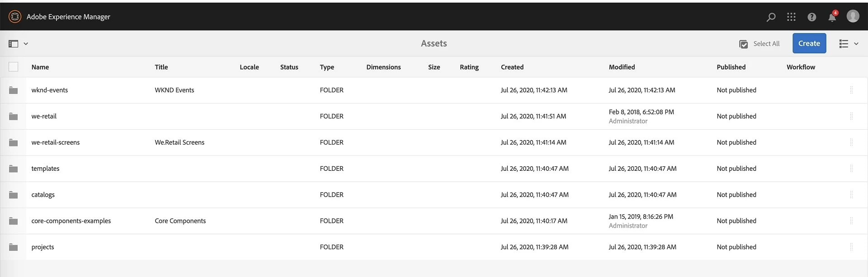The width and height of the screenshot is (868, 277).
Task: Click the folder icon for projects
Action: (14, 247)
